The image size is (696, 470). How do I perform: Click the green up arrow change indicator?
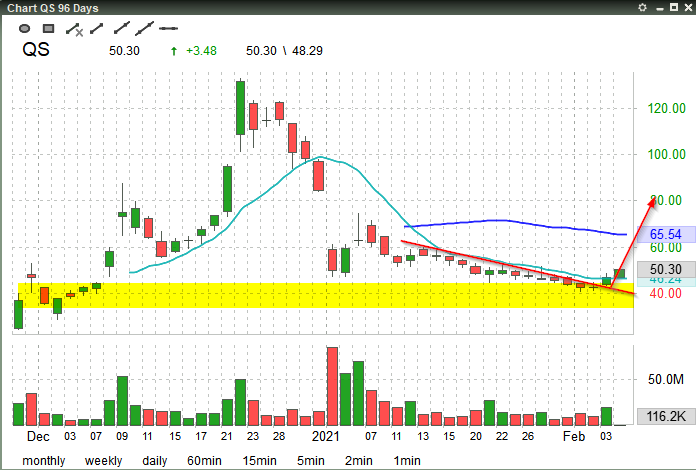[174, 51]
